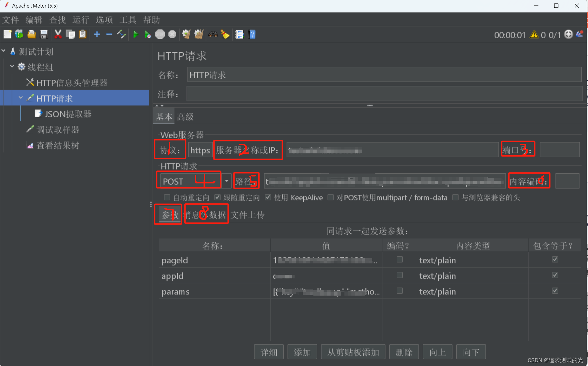Collapse the HTTP请求 tree node

pyautogui.click(x=21, y=98)
